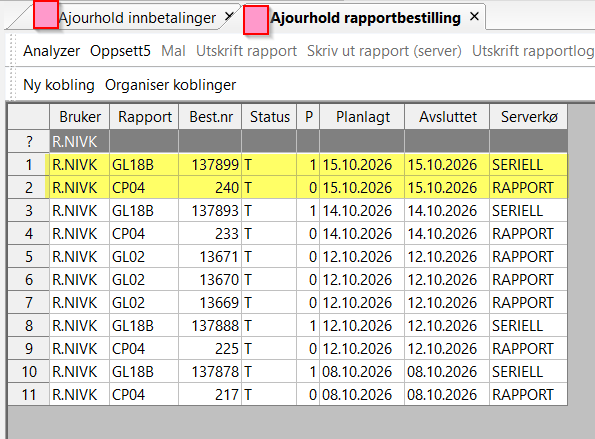Screen dimensions: 595x439
Task: Select Oppsett5 in the toolbar
Action: pos(120,51)
